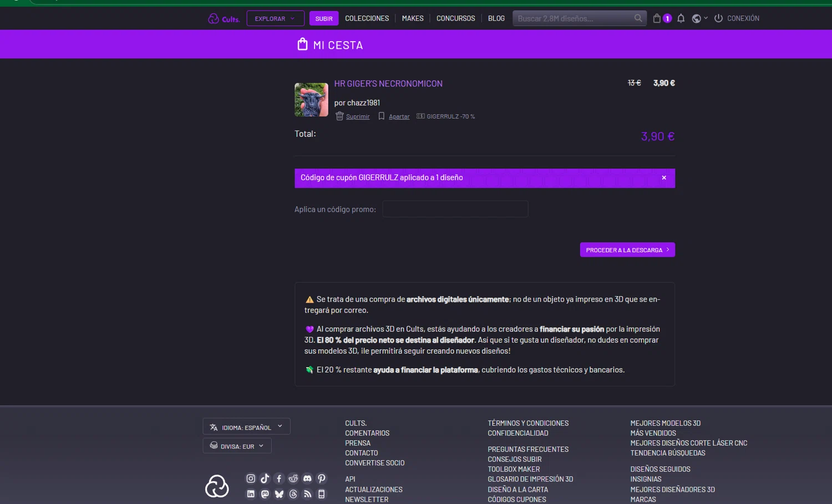The height and width of the screenshot is (504, 832).
Task: Open the Threads social link
Action: coord(293,494)
